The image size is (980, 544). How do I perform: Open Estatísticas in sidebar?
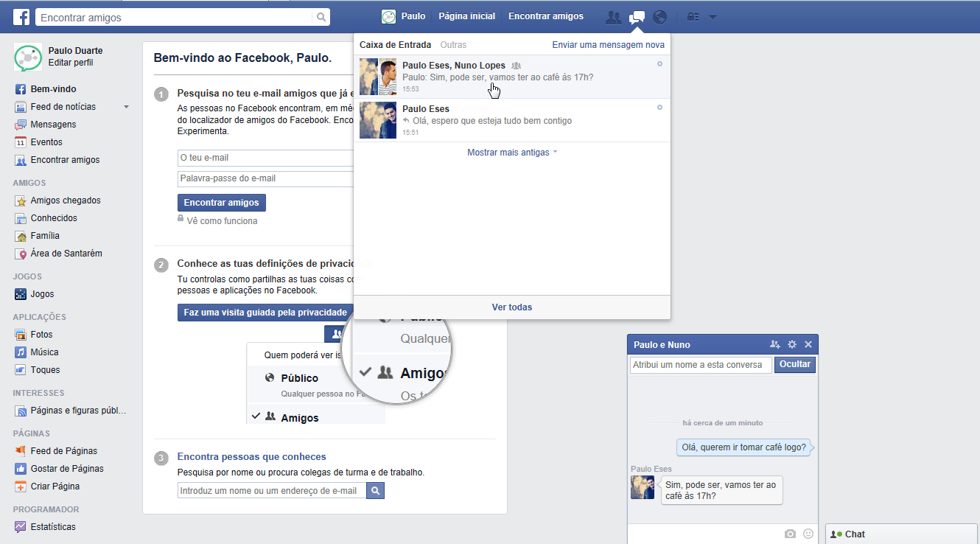pos(53,527)
